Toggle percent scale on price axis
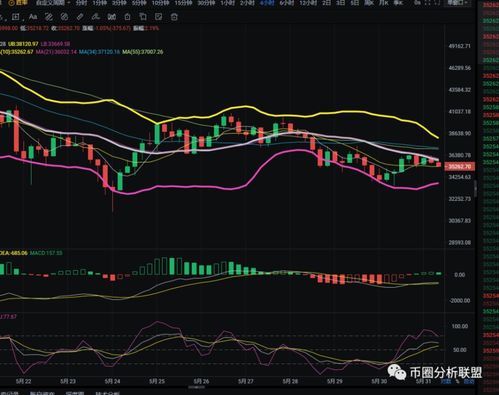This screenshot has width=499, height=395. [x=457, y=381]
